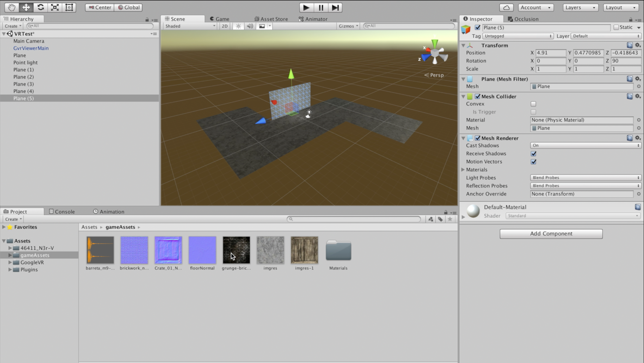The height and width of the screenshot is (363, 644).
Task: Open the Cast Shadows dropdown
Action: (585, 145)
